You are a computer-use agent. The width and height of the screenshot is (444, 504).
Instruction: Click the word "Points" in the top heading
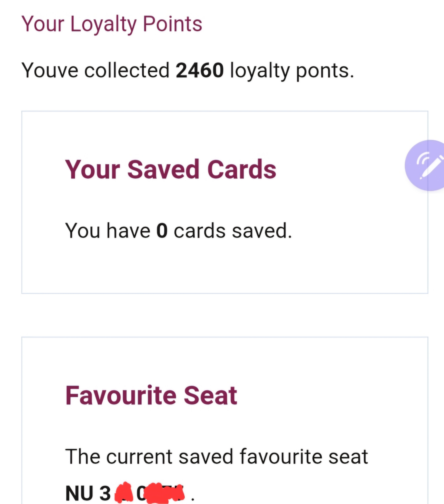(x=172, y=24)
